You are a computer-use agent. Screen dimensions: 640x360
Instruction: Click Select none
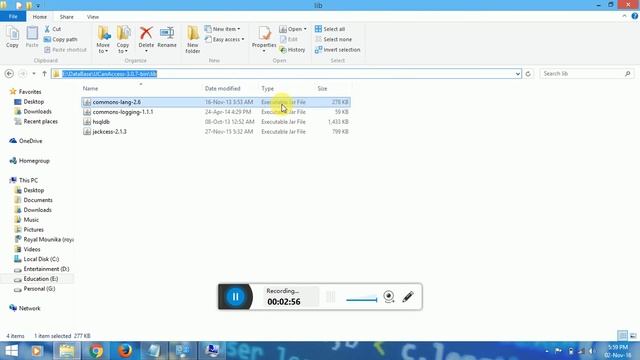click(x=333, y=39)
